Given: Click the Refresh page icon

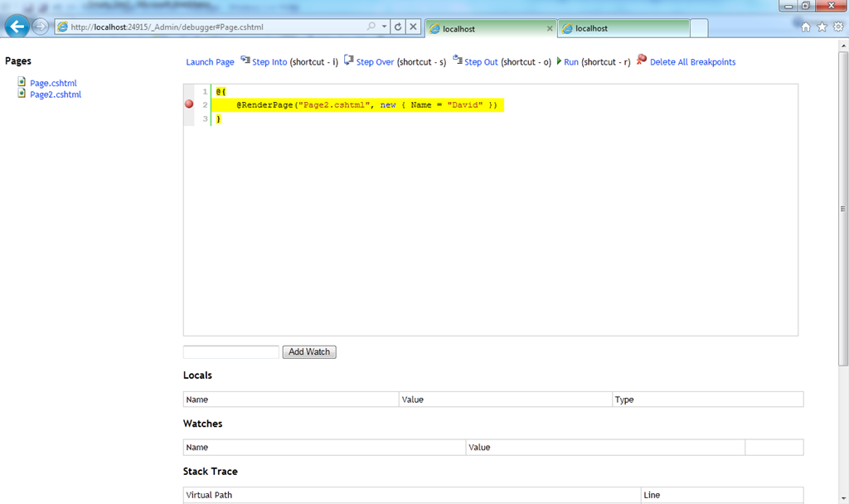Looking at the screenshot, I should [x=397, y=27].
